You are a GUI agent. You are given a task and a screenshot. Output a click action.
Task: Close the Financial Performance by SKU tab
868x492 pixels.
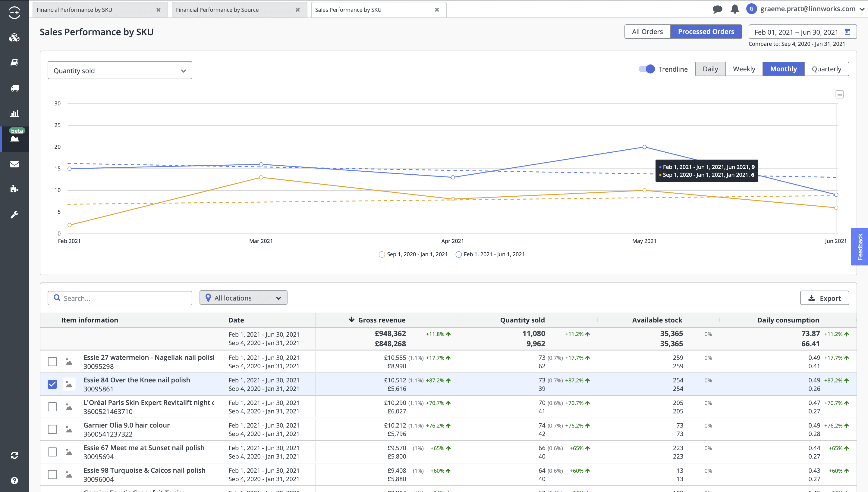point(158,10)
